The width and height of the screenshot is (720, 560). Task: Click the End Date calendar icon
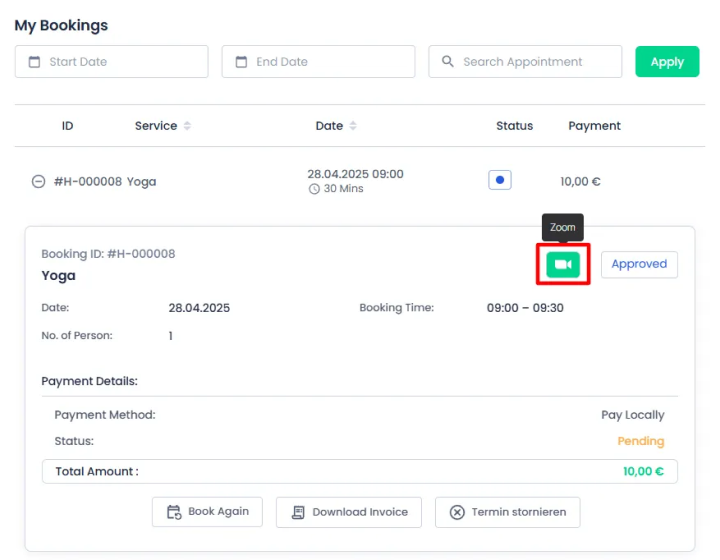tap(241, 62)
